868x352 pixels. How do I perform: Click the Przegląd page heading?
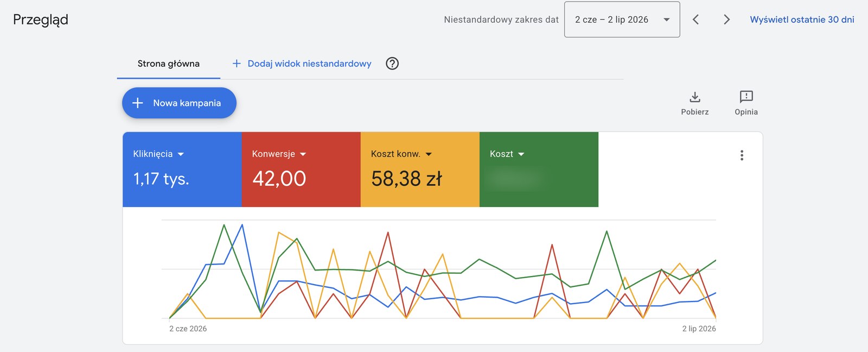(41, 20)
